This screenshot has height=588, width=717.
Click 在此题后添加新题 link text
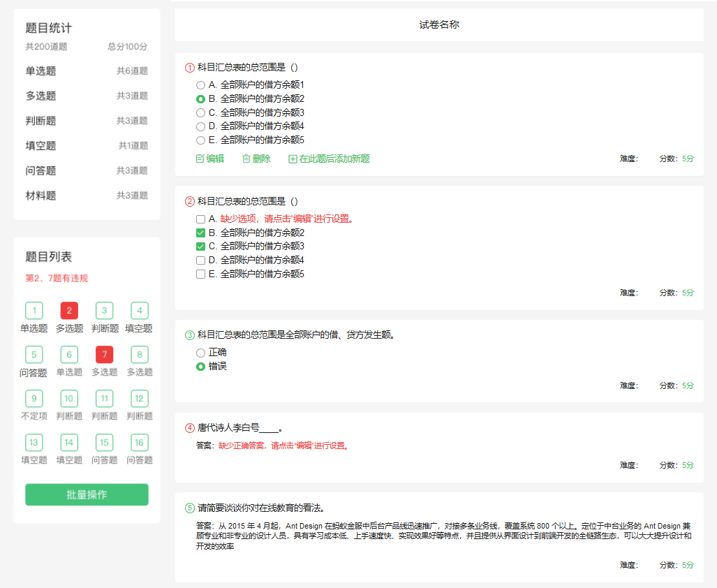point(334,159)
